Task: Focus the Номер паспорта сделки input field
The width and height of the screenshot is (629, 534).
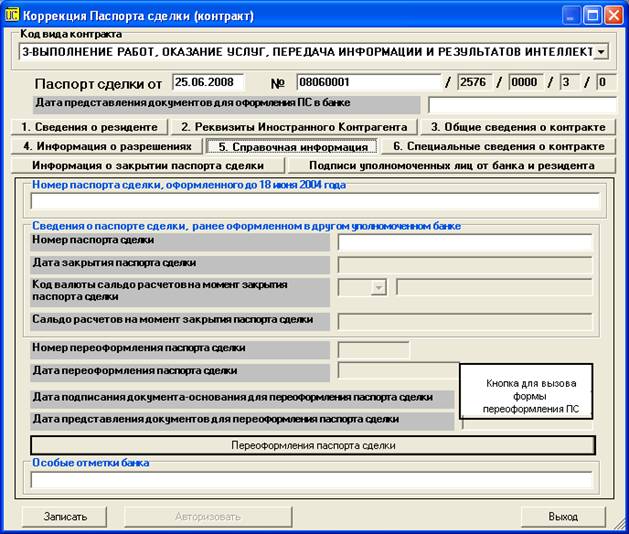Action: [464, 241]
